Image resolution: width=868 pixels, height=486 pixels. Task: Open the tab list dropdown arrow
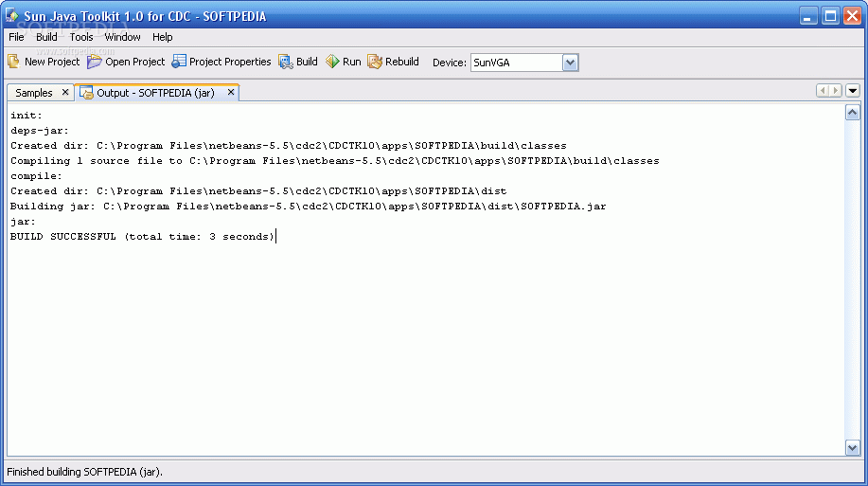(853, 90)
